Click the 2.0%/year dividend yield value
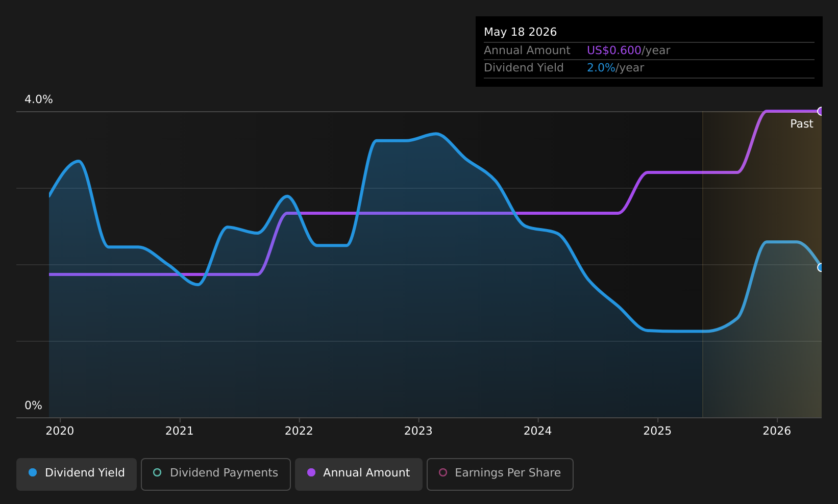The height and width of the screenshot is (504, 838). tap(615, 68)
